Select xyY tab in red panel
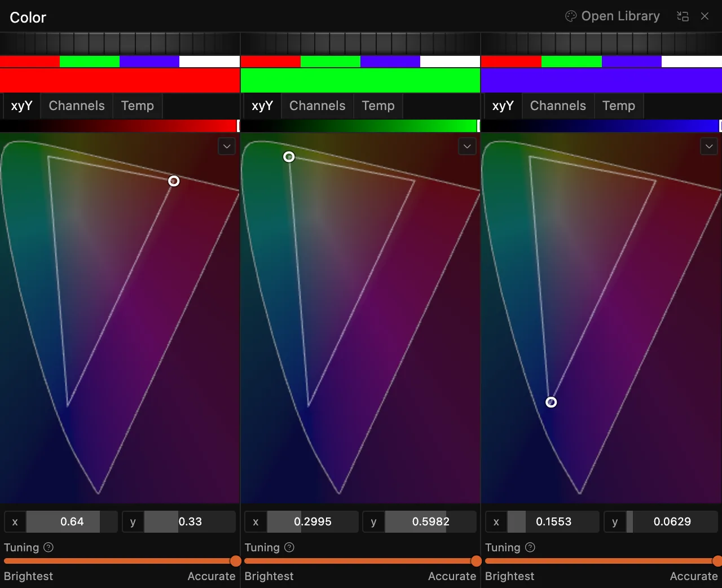722x588 pixels. tap(22, 106)
